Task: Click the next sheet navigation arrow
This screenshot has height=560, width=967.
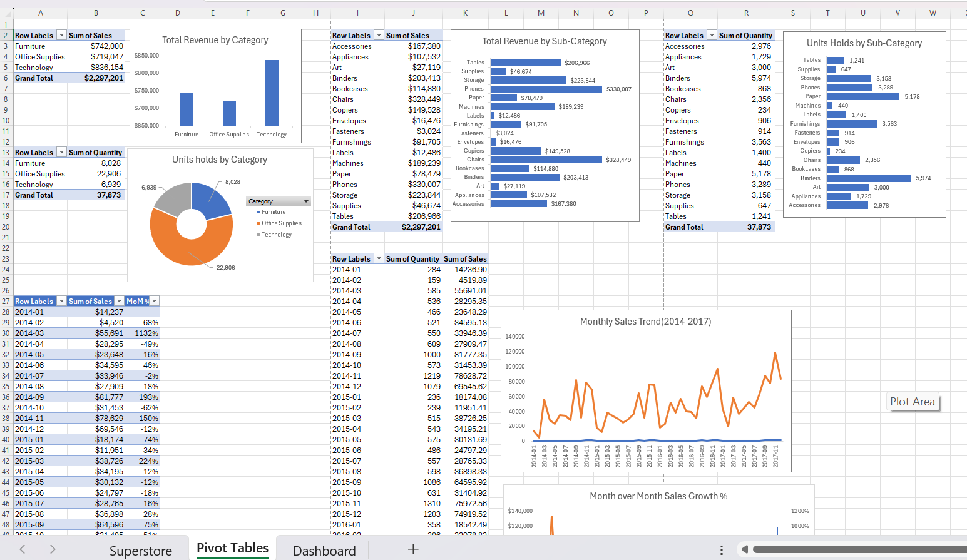Action: [x=53, y=549]
